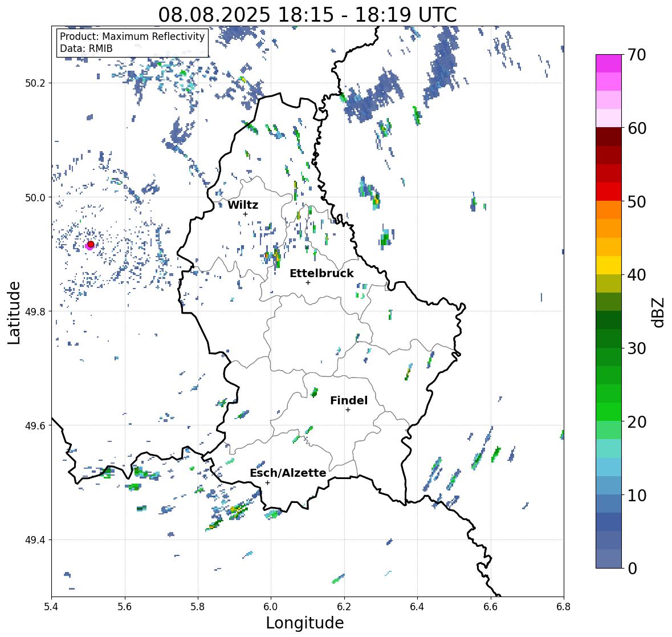This screenshot has width=672, height=637.
Task: Click the dBZ colorbar label
Action: pos(658,312)
